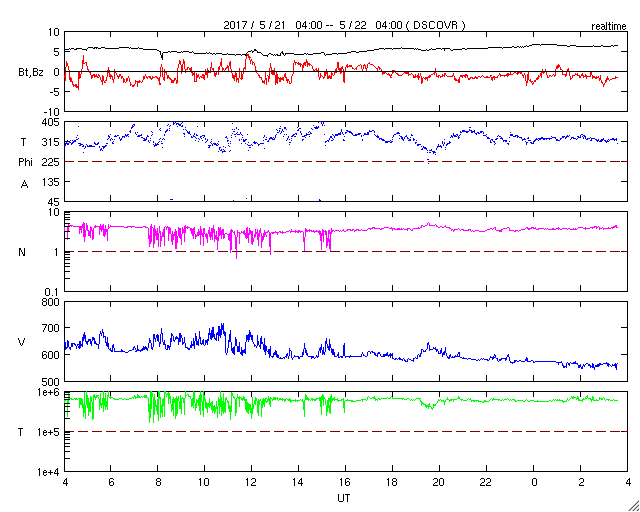This screenshot has width=640, height=512.
Task: Click the "Phi" axis label
Action: [25, 163]
